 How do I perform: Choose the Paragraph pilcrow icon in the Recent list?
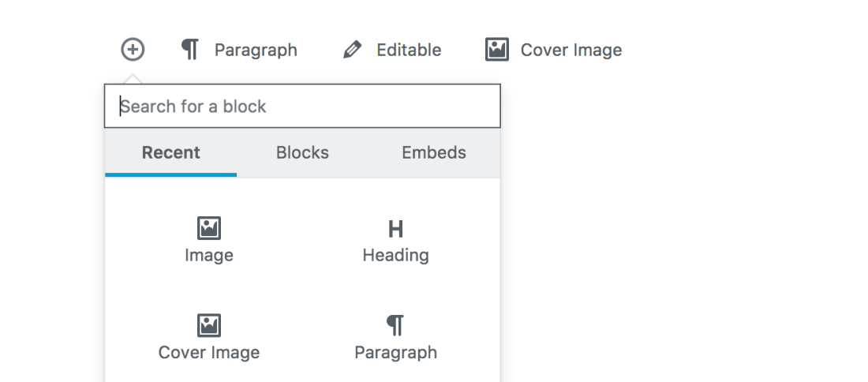[395, 325]
